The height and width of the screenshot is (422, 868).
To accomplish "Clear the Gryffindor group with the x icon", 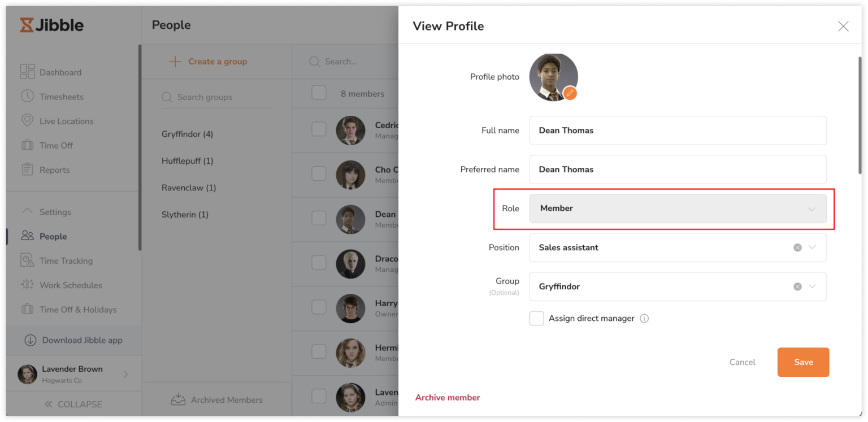I will pyautogui.click(x=797, y=286).
